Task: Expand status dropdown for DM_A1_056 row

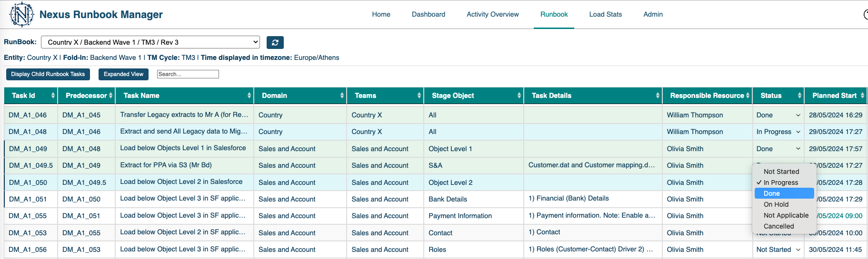Action: click(778, 249)
